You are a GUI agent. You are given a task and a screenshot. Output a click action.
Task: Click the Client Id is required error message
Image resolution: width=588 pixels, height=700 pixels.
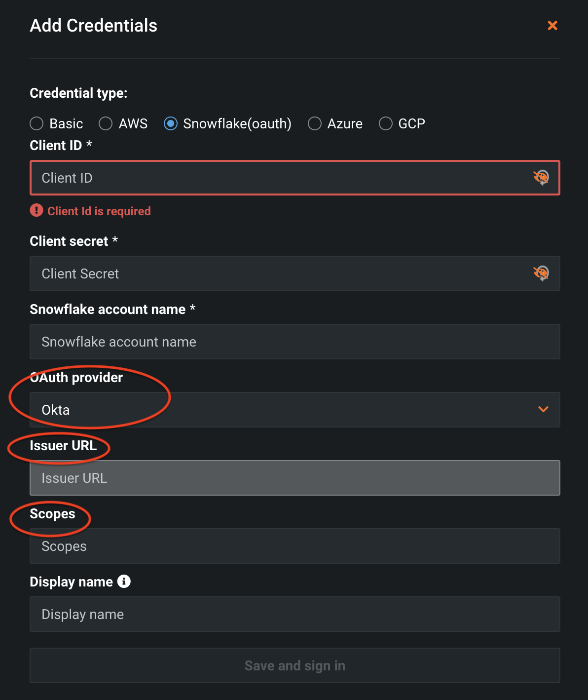99,211
